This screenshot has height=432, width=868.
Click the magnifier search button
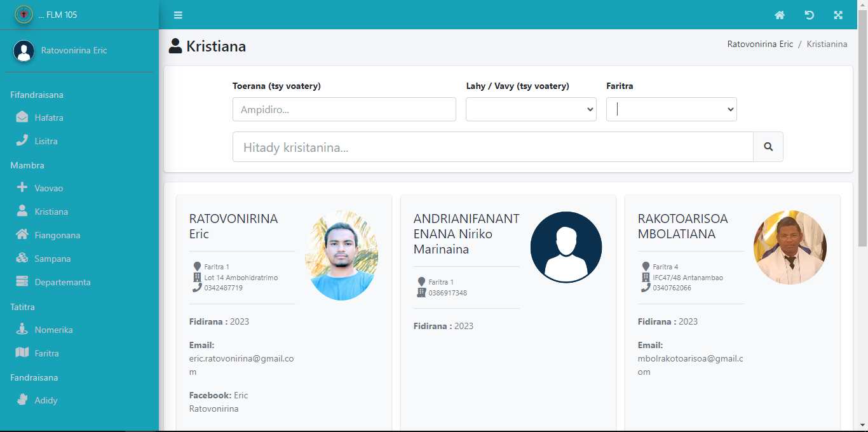(x=768, y=147)
